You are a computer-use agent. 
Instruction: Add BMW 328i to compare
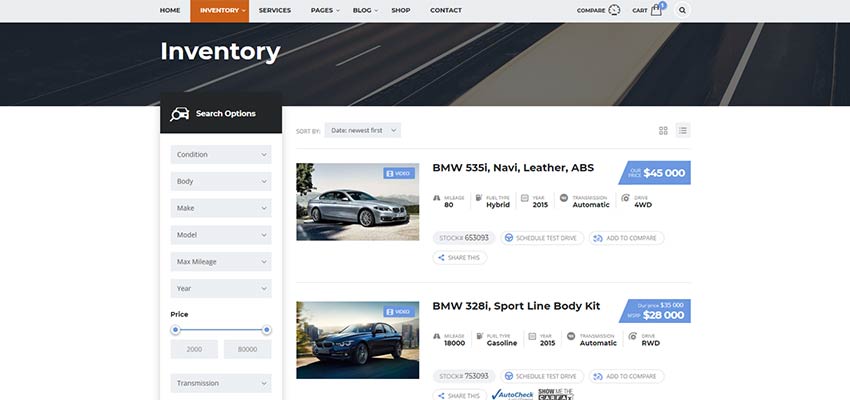(x=627, y=376)
